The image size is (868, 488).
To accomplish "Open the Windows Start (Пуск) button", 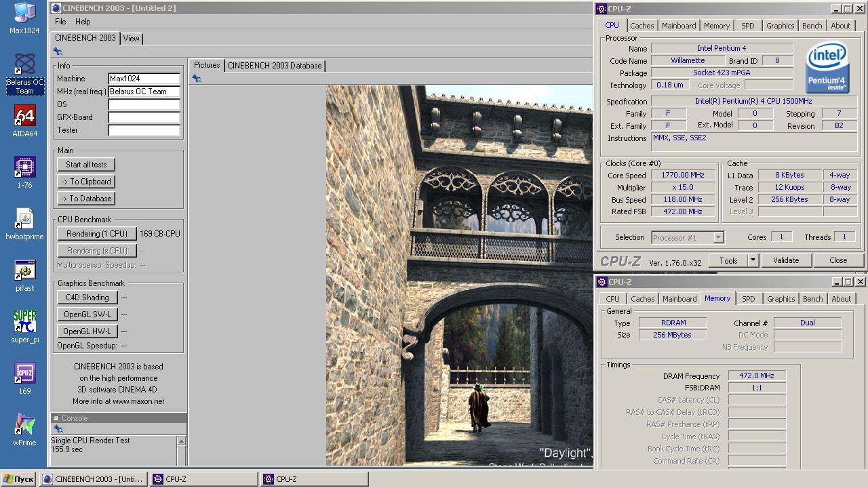I will point(18,479).
